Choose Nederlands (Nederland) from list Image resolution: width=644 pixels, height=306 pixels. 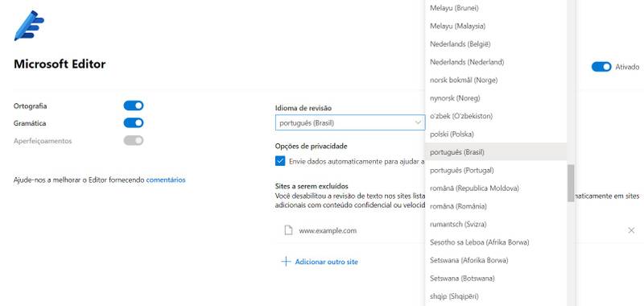[496, 62]
